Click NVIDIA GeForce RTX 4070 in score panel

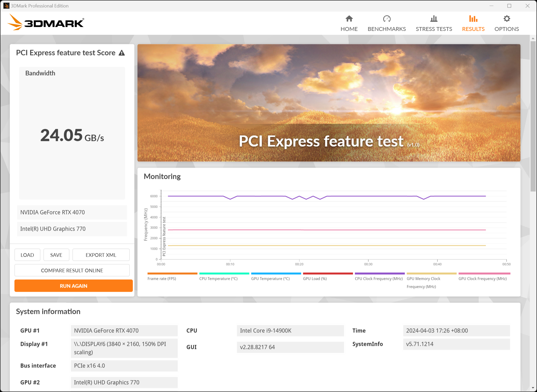click(72, 212)
